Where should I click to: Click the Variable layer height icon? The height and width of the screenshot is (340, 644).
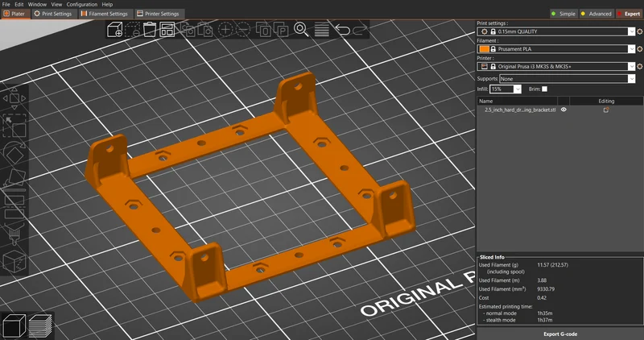coord(321,30)
